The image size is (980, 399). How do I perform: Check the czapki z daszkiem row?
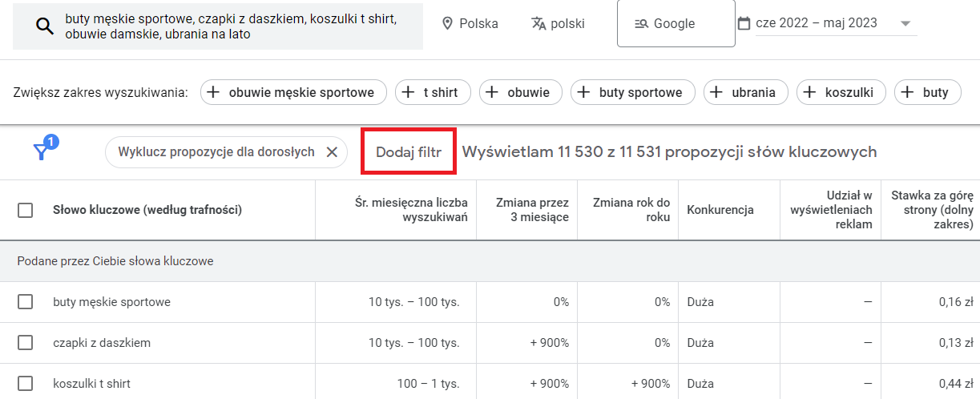click(x=26, y=343)
